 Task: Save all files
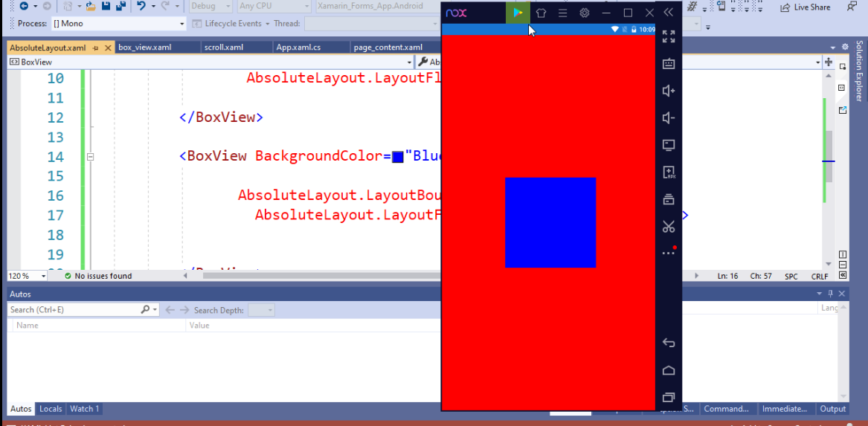click(120, 7)
